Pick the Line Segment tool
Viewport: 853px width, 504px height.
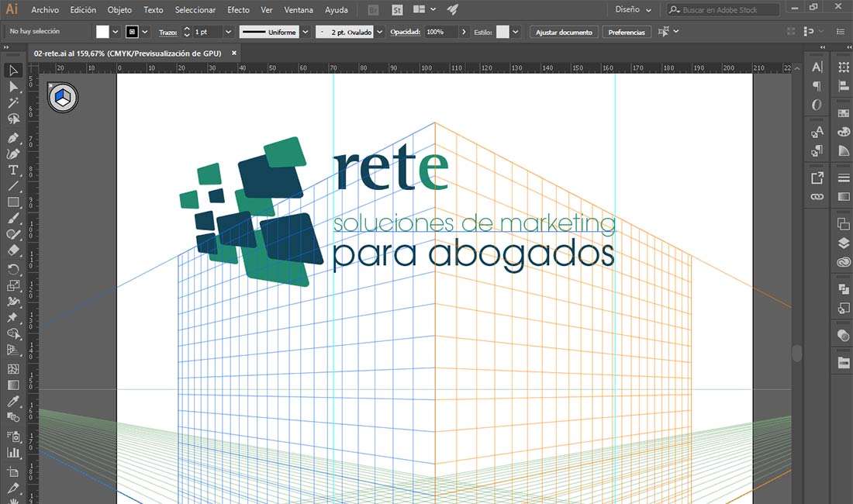(x=13, y=186)
